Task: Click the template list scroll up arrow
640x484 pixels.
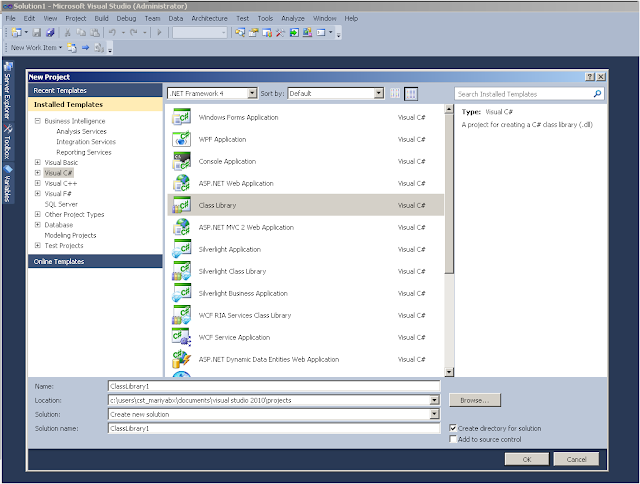Action: (449, 109)
